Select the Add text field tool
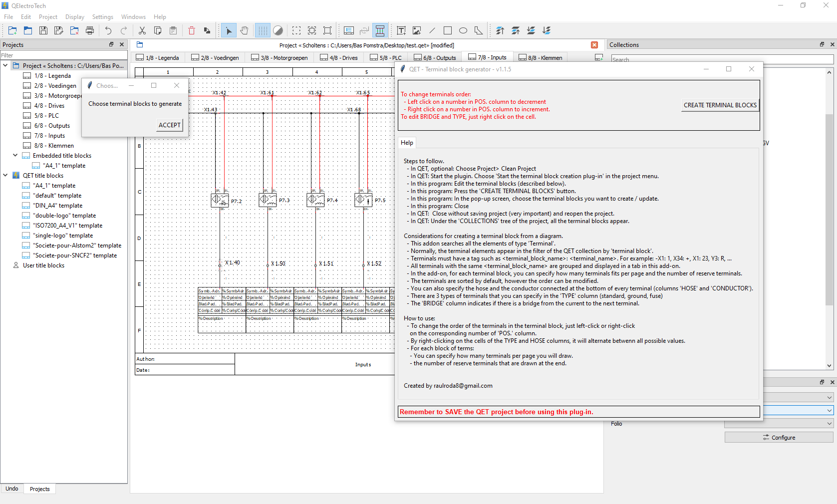This screenshot has width=837, height=504. click(401, 31)
